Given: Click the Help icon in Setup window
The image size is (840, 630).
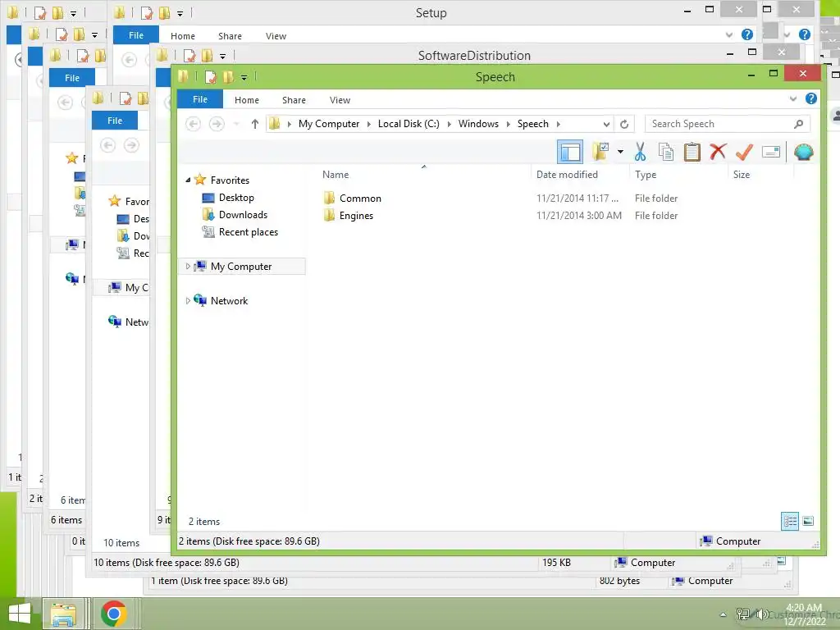Looking at the screenshot, I should point(746,34).
